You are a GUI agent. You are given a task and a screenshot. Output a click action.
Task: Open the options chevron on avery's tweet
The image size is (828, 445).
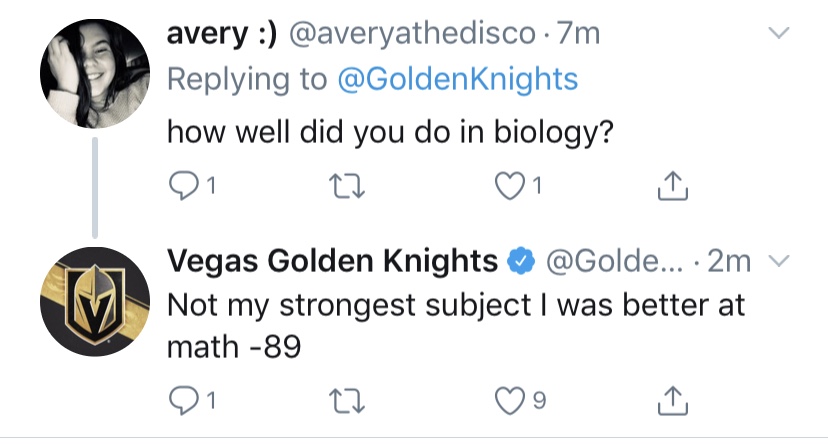pos(778,33)
